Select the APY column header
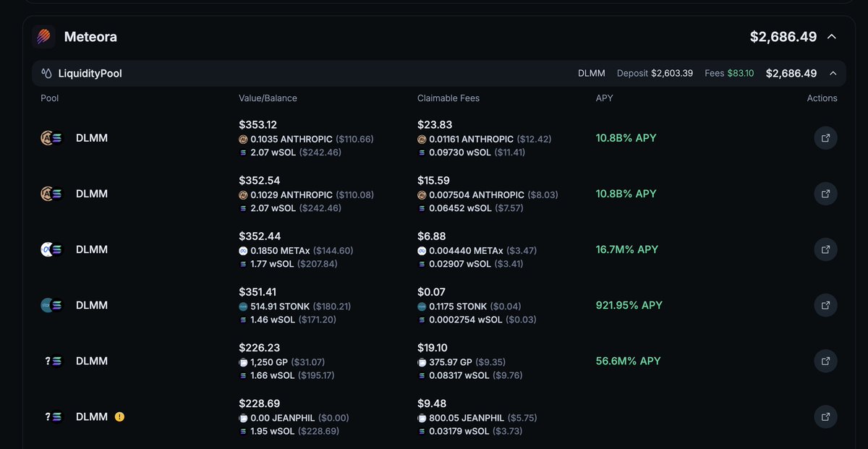The image size is (868, 449). click(x=604, y=98)
